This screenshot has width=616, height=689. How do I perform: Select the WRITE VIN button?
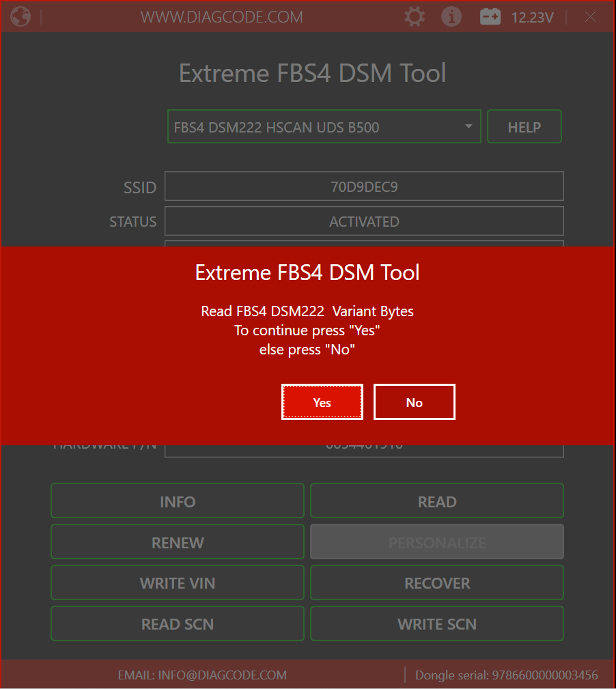[x=178, y=583]
